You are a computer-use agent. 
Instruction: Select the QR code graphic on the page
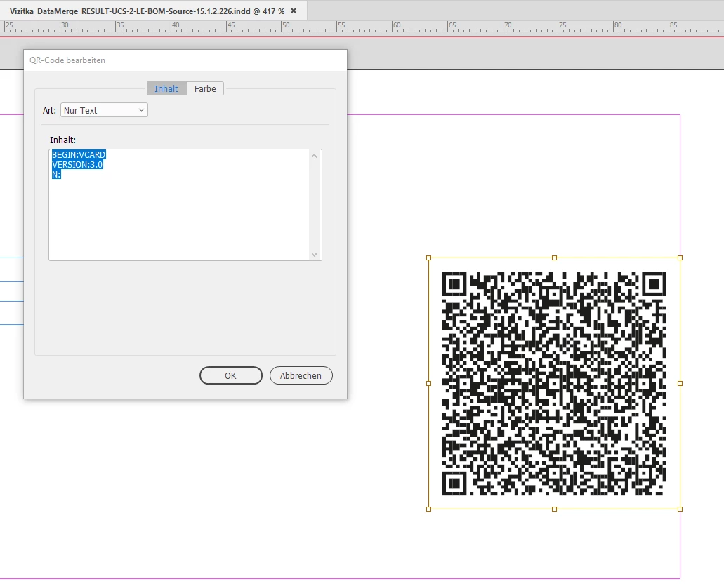click(x=554, y=384)
